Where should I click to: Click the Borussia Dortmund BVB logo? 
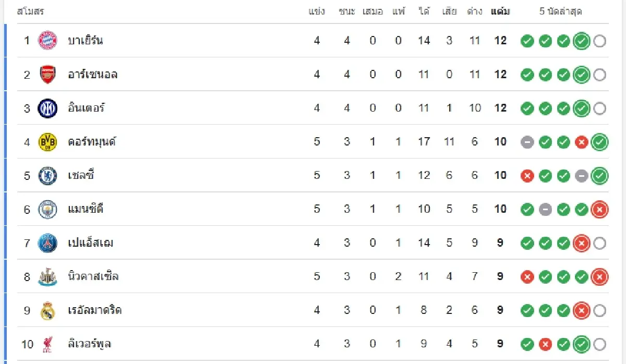[47, 142]
